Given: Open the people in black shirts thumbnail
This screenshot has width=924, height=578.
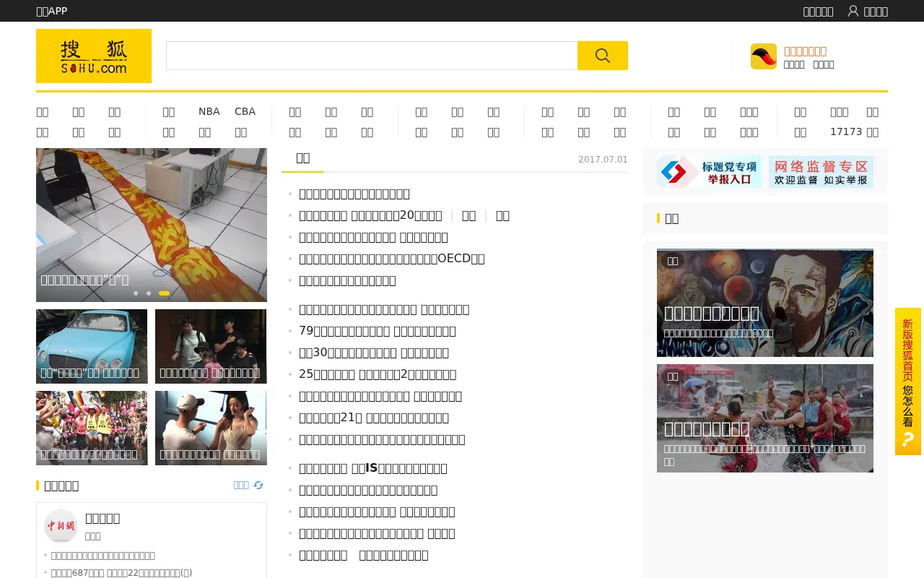Looking at the screenshot, I should (211, 346).
